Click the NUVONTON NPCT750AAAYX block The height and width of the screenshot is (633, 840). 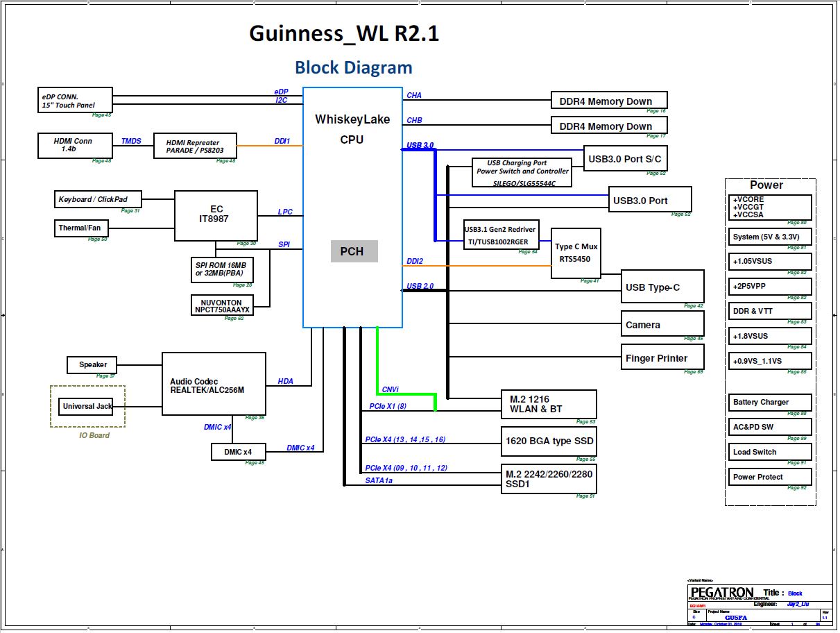click(222, 305)
